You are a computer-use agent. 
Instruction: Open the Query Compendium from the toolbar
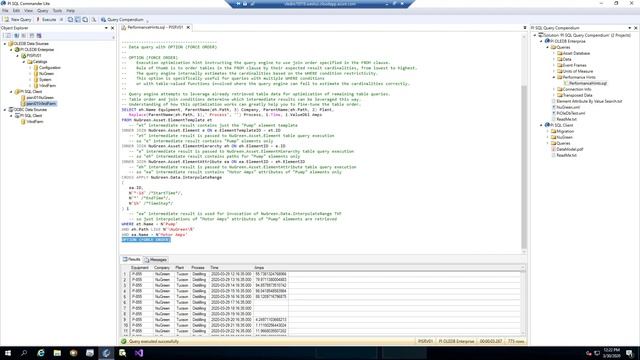click(122, 20)
